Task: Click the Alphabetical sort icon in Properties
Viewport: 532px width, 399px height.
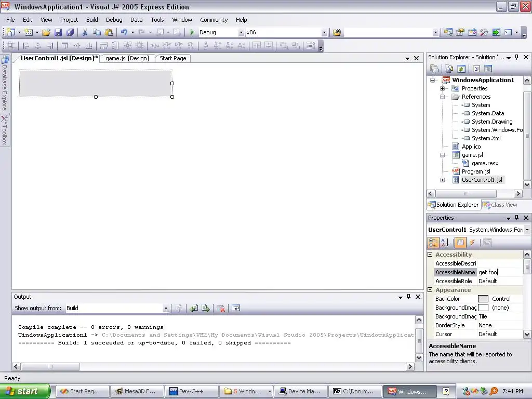Action: click(445, 242)
